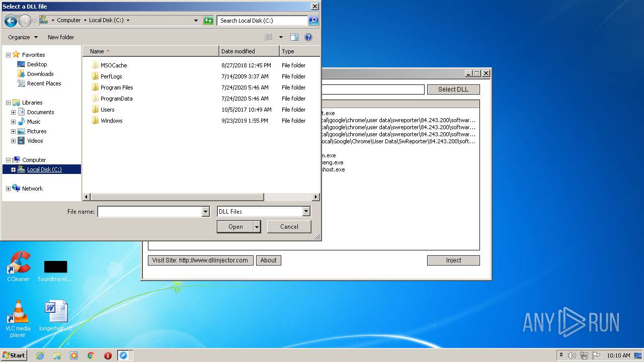
Task: Select the PerfLogs folder icon
Action: [x=95, y=76]
